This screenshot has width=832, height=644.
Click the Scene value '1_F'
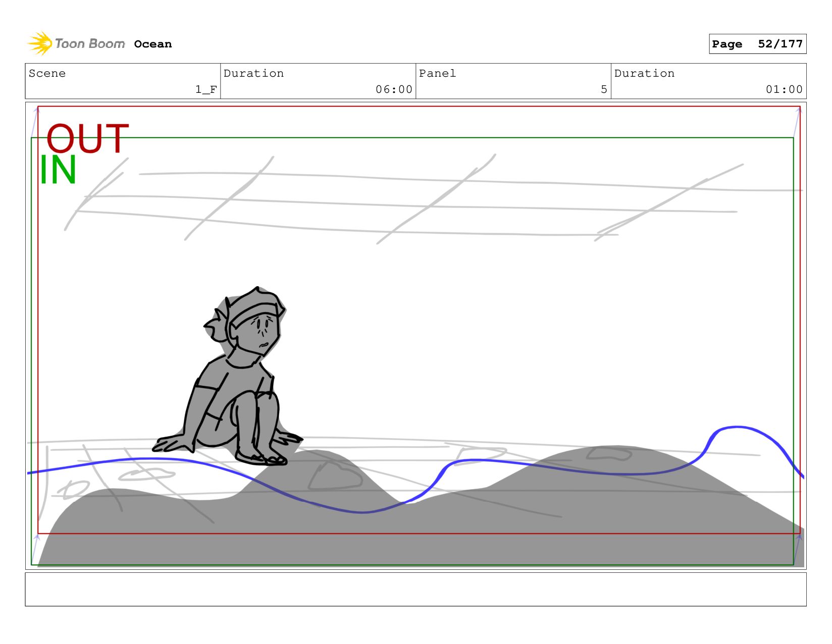tap(206, 89)
